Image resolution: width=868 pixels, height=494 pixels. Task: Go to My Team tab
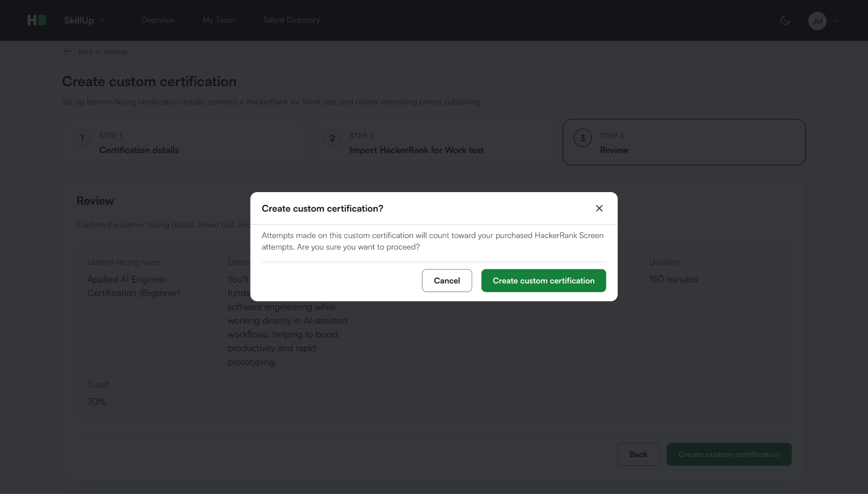218,20
